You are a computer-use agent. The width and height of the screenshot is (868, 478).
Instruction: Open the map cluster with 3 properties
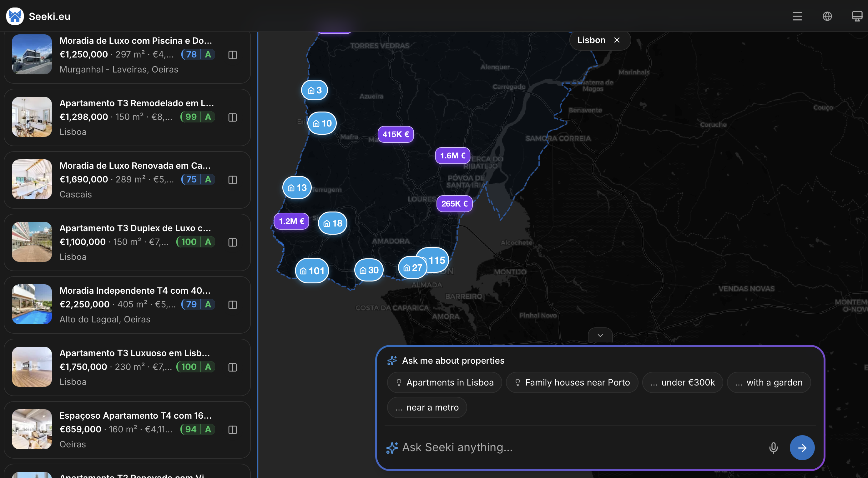[x=314, y=90]
